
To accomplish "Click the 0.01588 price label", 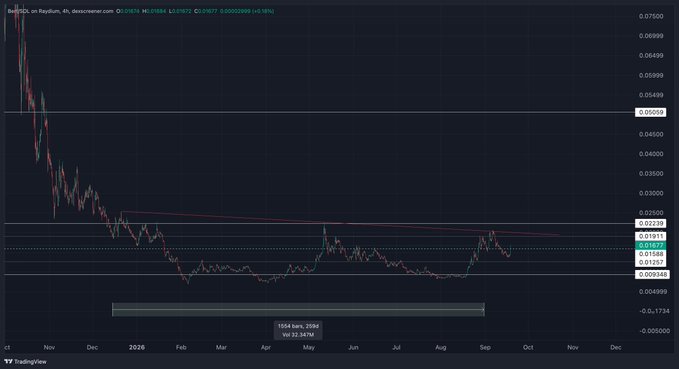I will (x=651, y=254).
